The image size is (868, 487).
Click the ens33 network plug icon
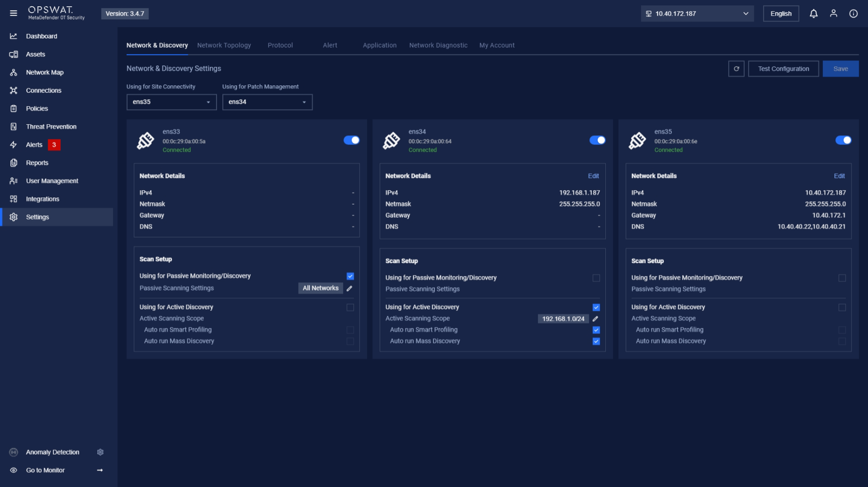click(145, 141)
